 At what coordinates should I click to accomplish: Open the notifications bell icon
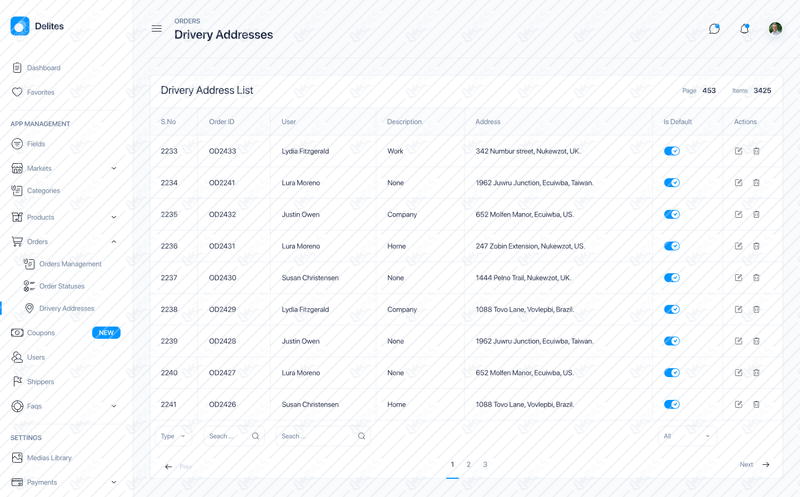[744, 29]
